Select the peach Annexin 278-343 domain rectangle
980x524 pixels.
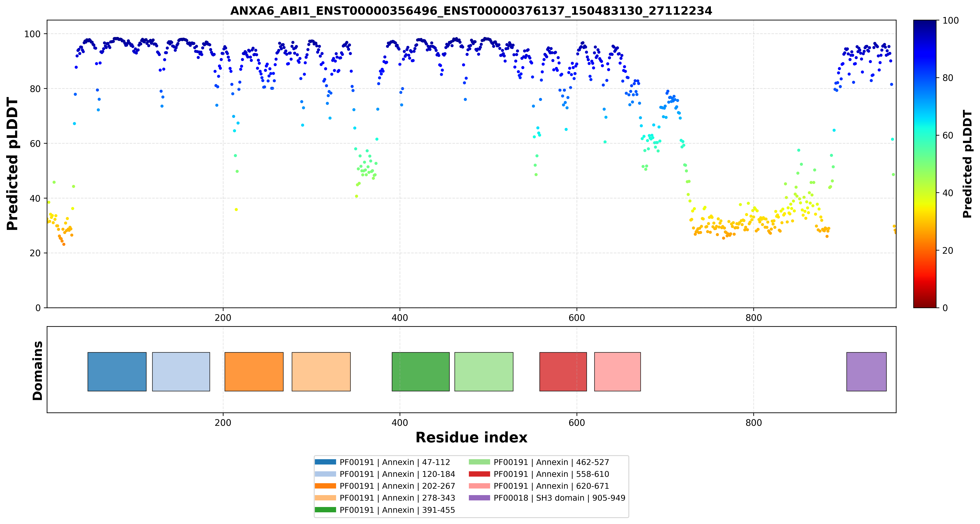click(x=321, y=372)
